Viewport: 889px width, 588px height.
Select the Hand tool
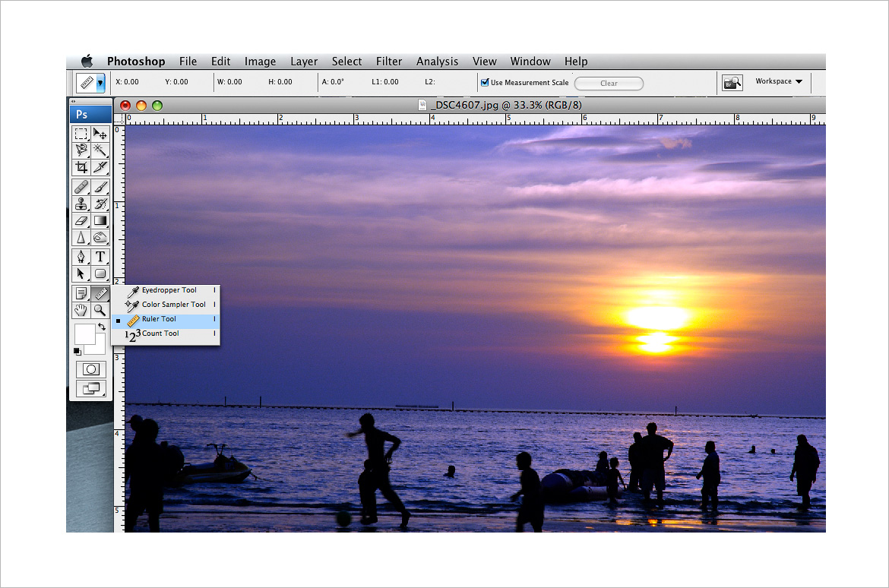coord(81,310)
